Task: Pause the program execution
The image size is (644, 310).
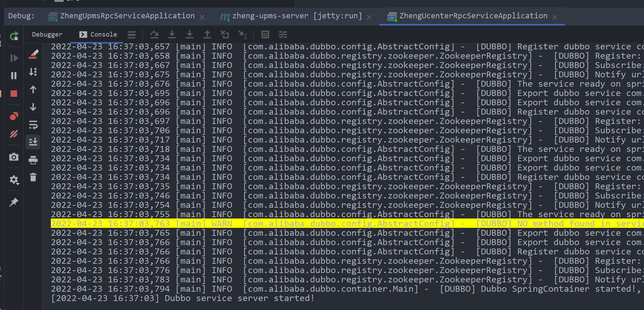Action: pos(14,76)
